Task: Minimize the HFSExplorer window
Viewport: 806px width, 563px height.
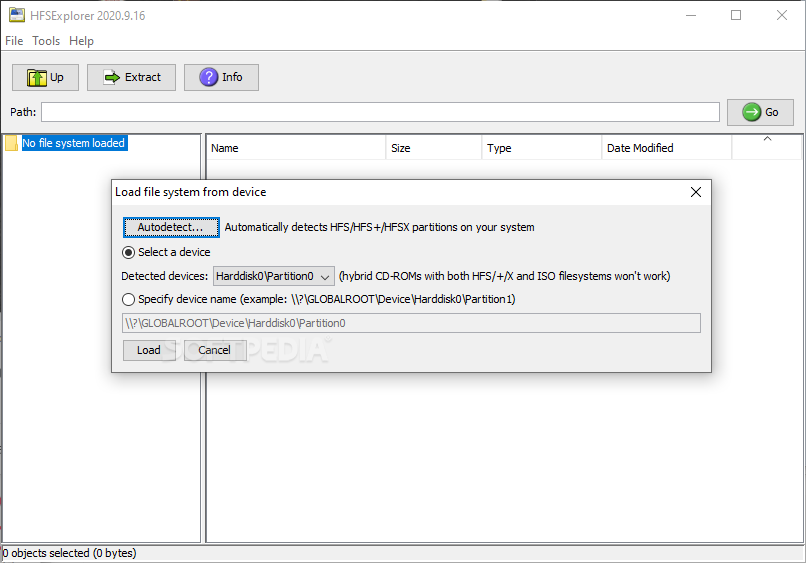Action: (x=691, y=15)
